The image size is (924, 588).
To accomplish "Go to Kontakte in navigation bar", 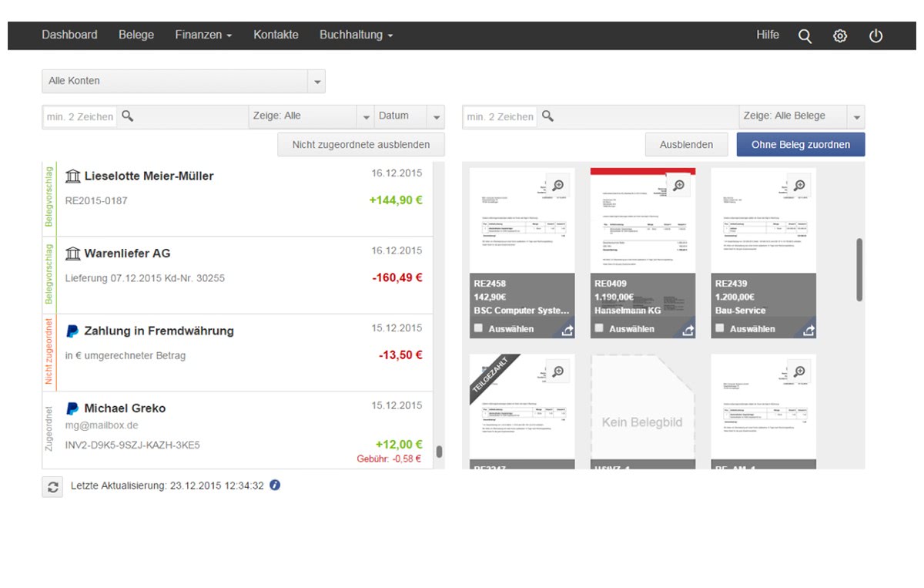I will (276, 35).
